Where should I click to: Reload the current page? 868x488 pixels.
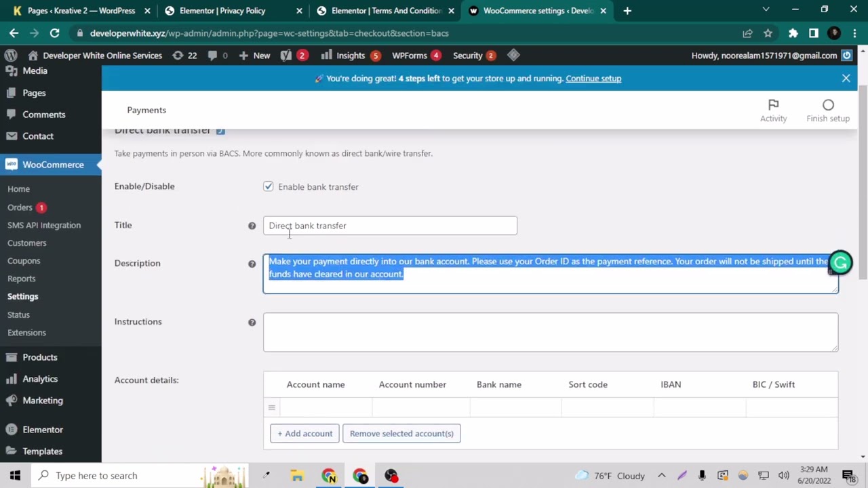point(54,33)
